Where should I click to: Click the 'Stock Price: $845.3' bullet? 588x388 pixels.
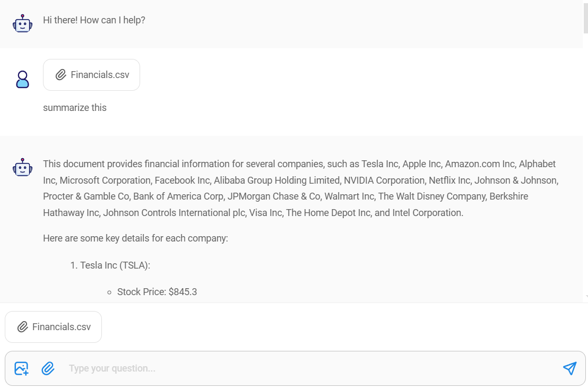[x=157, y=292]
